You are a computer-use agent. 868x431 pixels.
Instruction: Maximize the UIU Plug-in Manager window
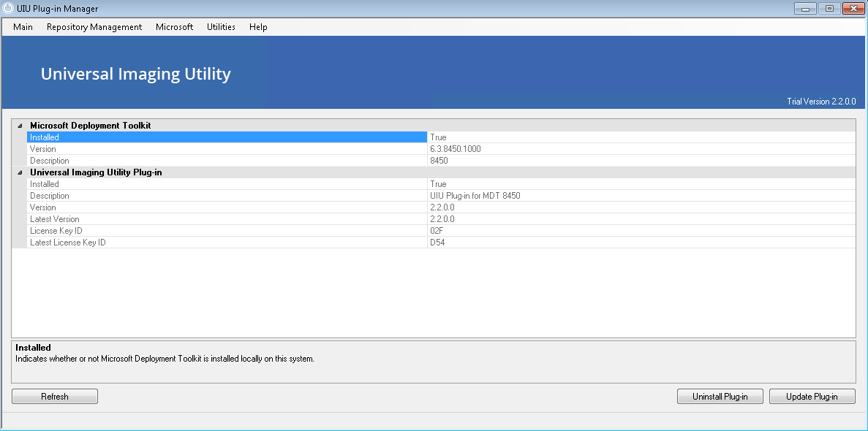click(829, 9)
